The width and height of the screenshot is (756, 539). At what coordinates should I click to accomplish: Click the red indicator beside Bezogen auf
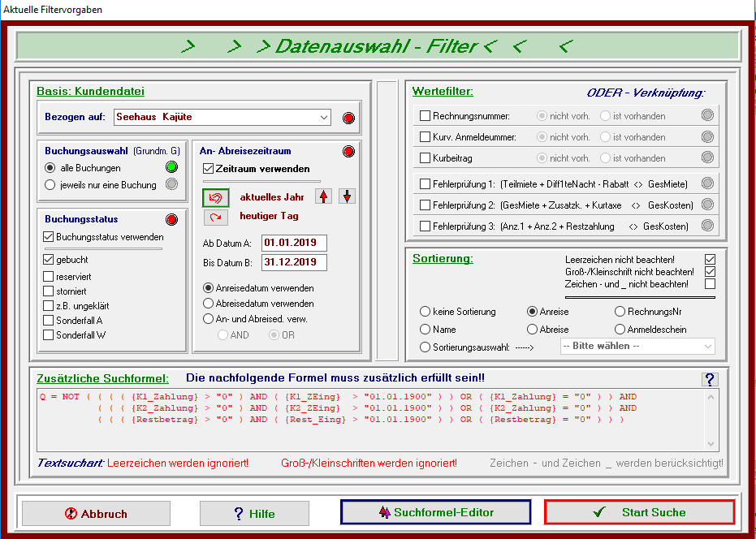point(348,119)
